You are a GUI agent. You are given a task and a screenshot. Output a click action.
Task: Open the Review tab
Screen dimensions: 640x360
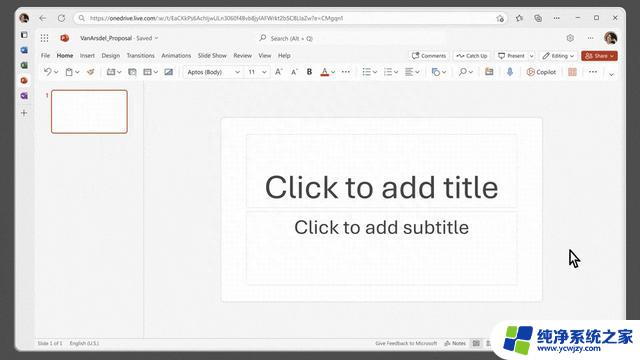[242, 56]
